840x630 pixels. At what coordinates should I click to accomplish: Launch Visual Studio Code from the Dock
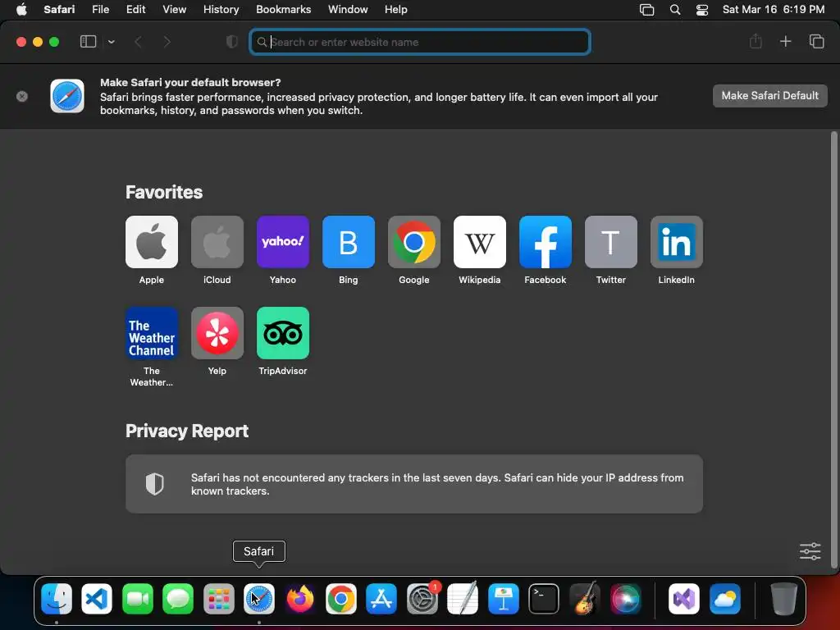pos(97,598)
